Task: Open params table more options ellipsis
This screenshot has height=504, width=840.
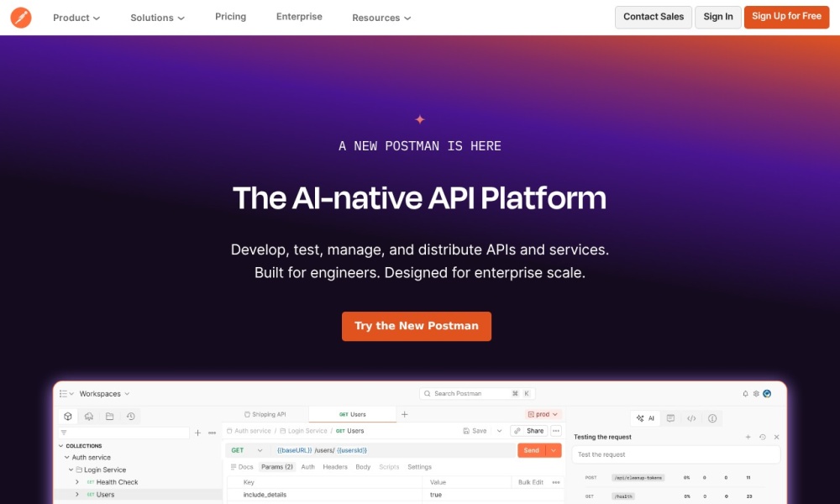Action: pyautogui.click(x=556, y=482)
